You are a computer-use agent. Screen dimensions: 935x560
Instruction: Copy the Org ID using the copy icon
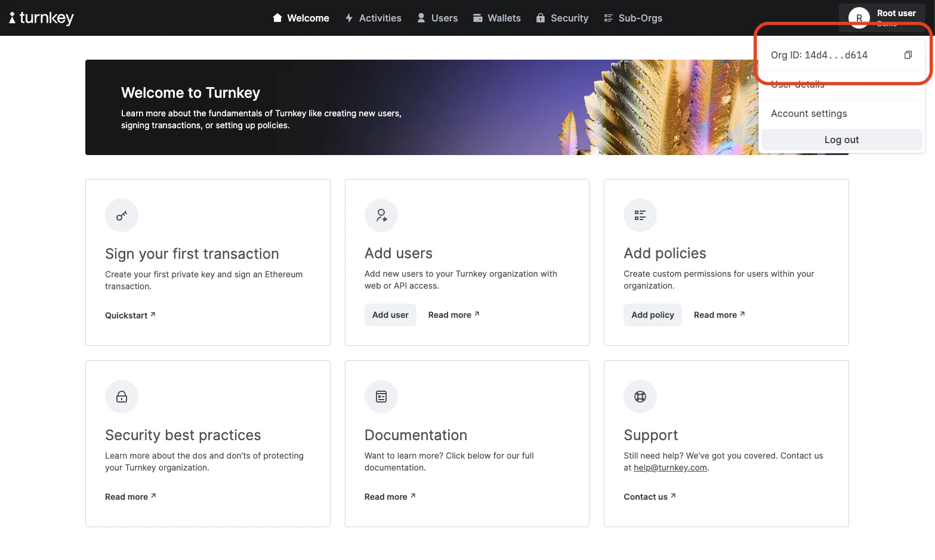tap(908, 54)
